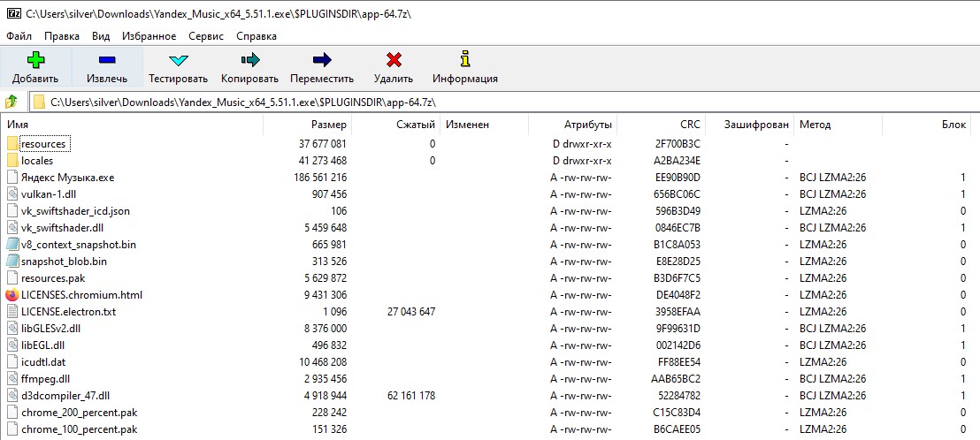Click the locales folder icon

pyautogui.click(x=12, y=161)
